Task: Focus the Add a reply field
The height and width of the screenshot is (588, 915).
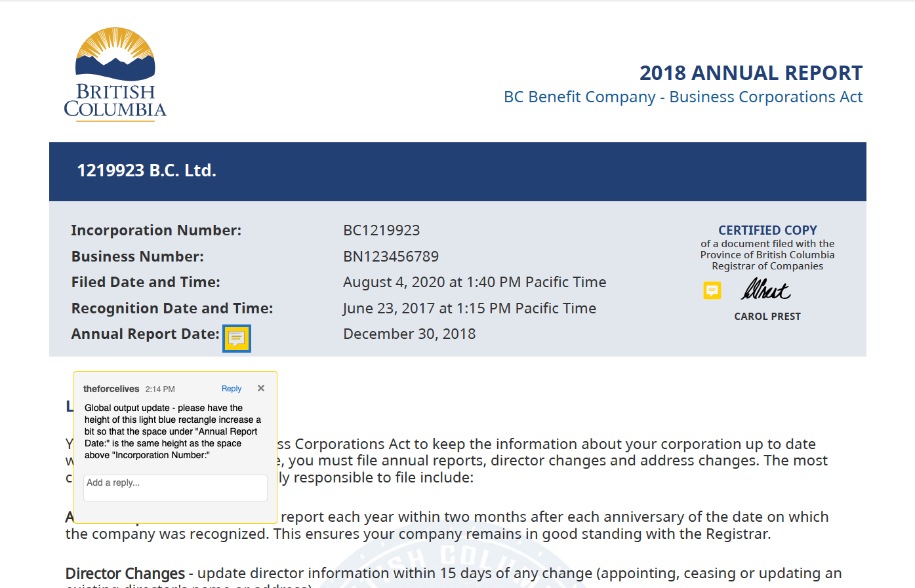Action: click(175, 488)
